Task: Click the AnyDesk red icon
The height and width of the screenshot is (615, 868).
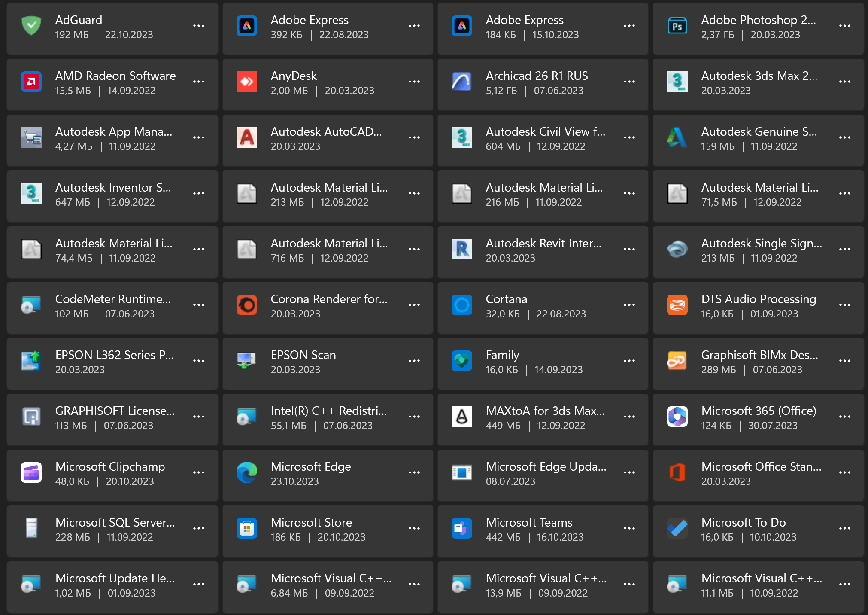Action: [x=247, y=82]
